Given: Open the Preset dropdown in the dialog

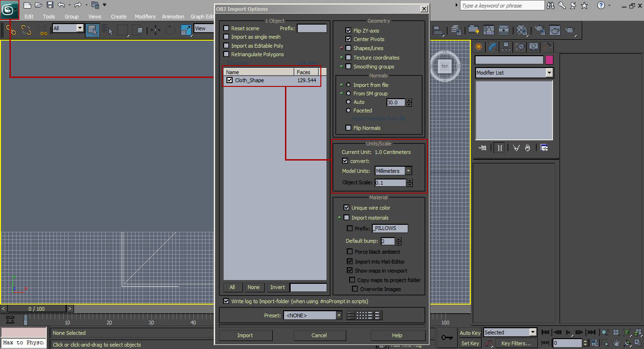Looking at the screenshot, I should click(x=313, y=315).
